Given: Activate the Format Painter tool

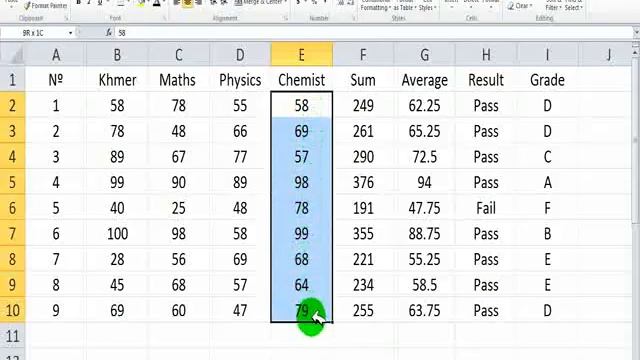Looking at the screenshot, I should tap(46, 6).
